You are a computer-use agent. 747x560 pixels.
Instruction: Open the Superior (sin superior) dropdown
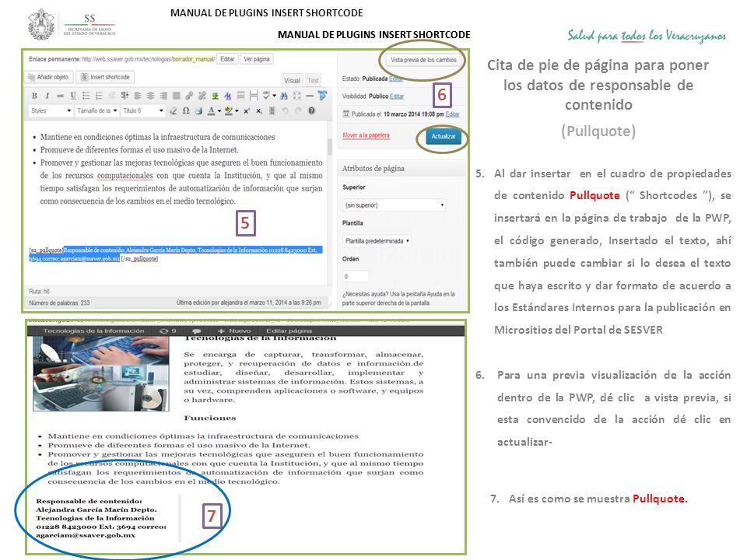pyautogui.click(x=394, y=205)
